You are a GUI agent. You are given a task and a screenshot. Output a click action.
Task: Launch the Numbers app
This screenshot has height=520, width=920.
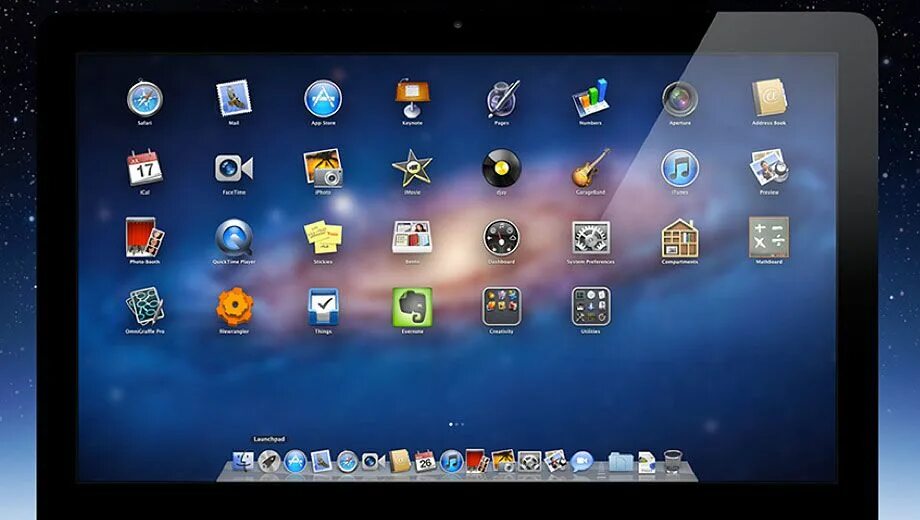590,98
